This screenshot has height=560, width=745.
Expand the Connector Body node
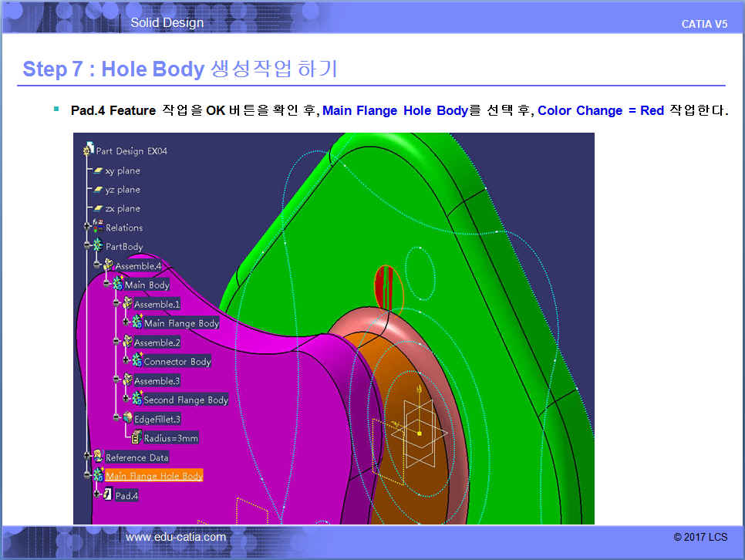[x=126, y=361]
